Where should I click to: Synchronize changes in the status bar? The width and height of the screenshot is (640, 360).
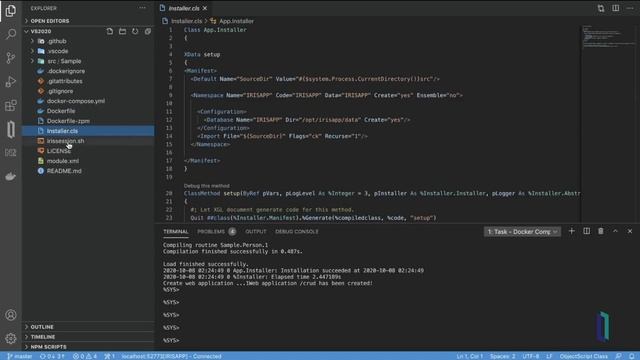(x=52, y=356)
